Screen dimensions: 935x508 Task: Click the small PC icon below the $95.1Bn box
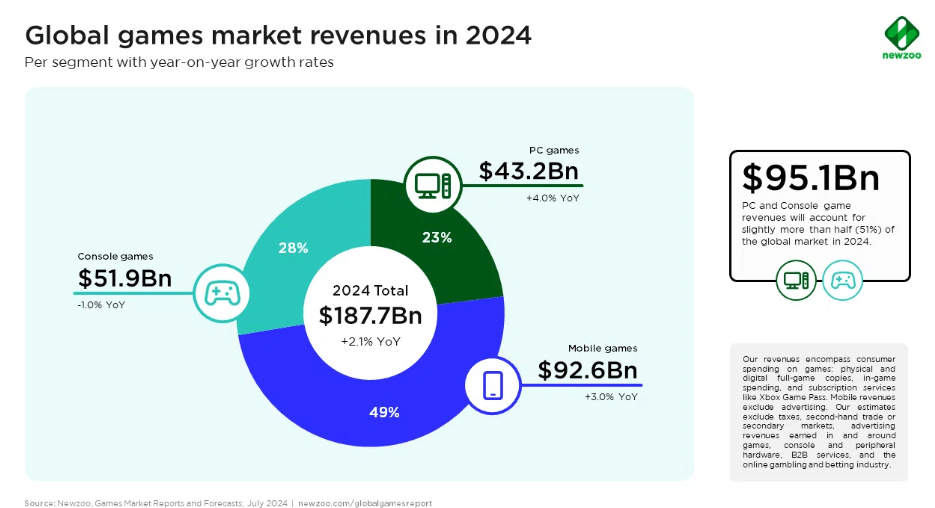pos(796,279)
